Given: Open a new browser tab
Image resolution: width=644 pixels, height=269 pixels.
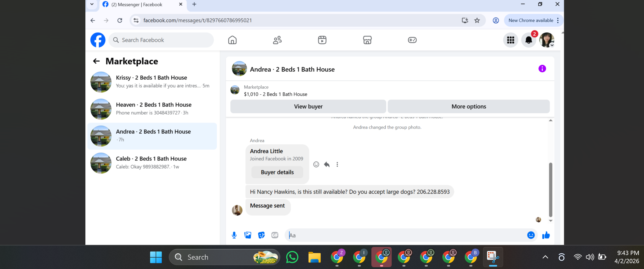Looking at the screenshot, I should click(194, 4).
